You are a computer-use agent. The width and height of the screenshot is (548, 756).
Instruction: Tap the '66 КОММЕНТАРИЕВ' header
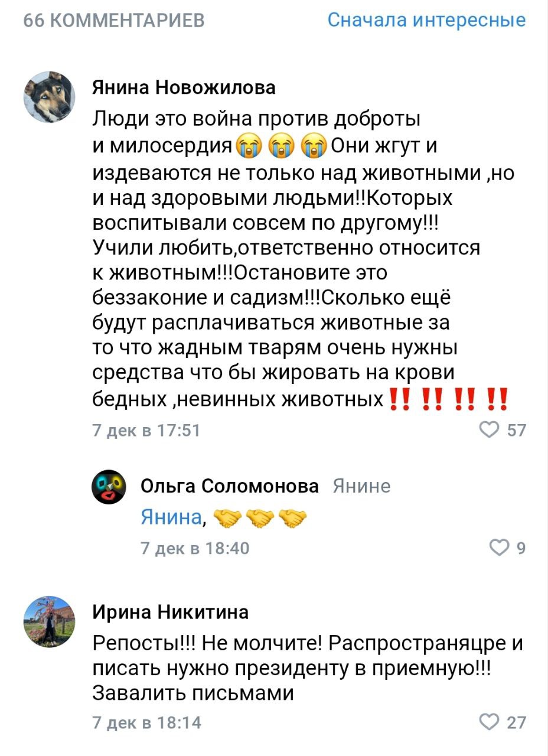[x=114, y=19]
